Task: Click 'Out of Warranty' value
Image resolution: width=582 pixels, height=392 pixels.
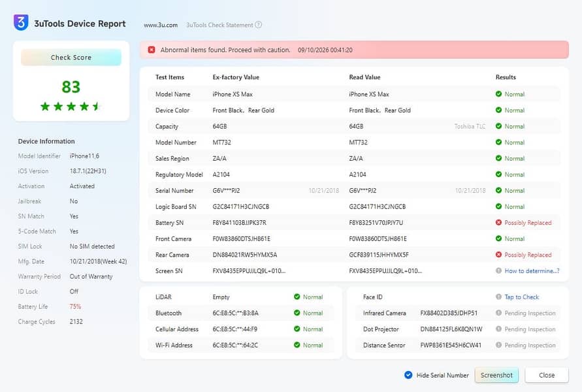Action: 91,276
